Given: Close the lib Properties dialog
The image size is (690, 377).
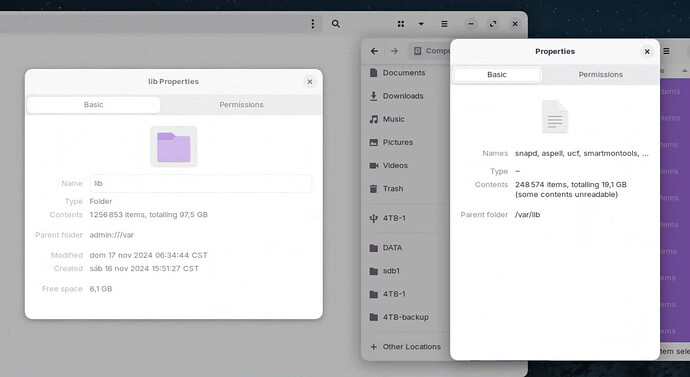Looking at the screenshot, I should [310, 82].
